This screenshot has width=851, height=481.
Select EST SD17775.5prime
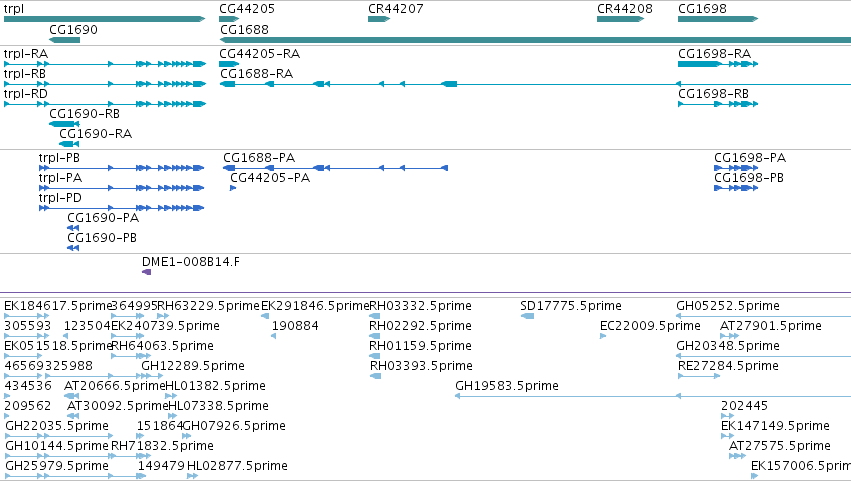click(x=527, y=316)
